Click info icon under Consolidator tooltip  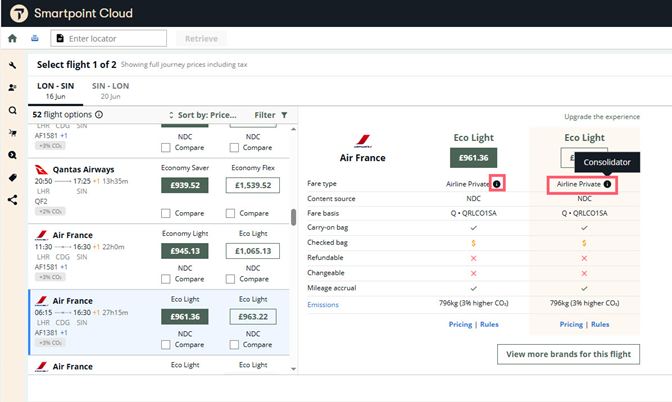(607, 184)
